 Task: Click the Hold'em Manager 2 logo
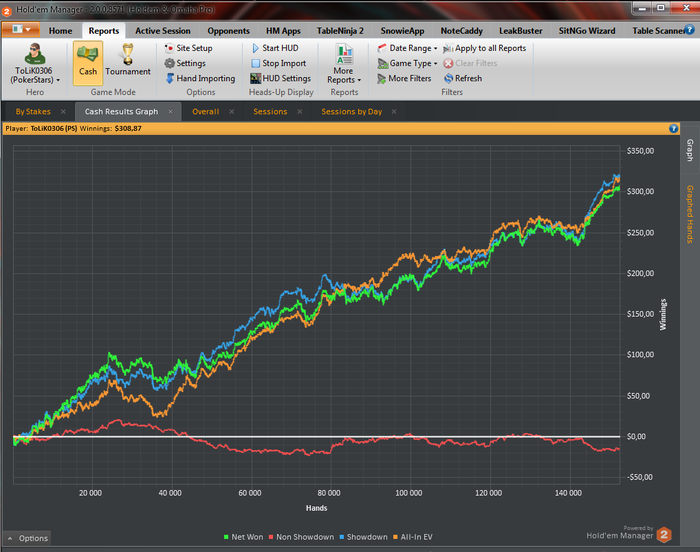[664, 535]
